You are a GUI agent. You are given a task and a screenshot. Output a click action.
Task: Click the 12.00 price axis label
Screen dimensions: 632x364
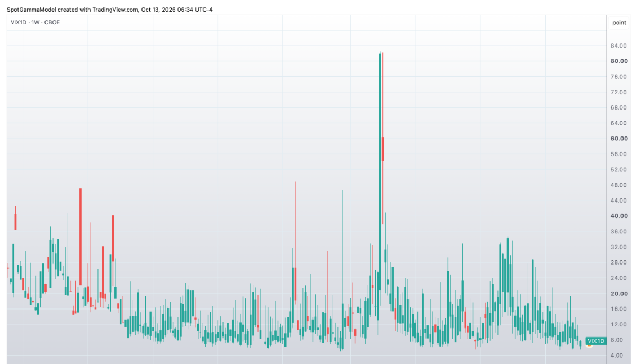tap(619, 324)
